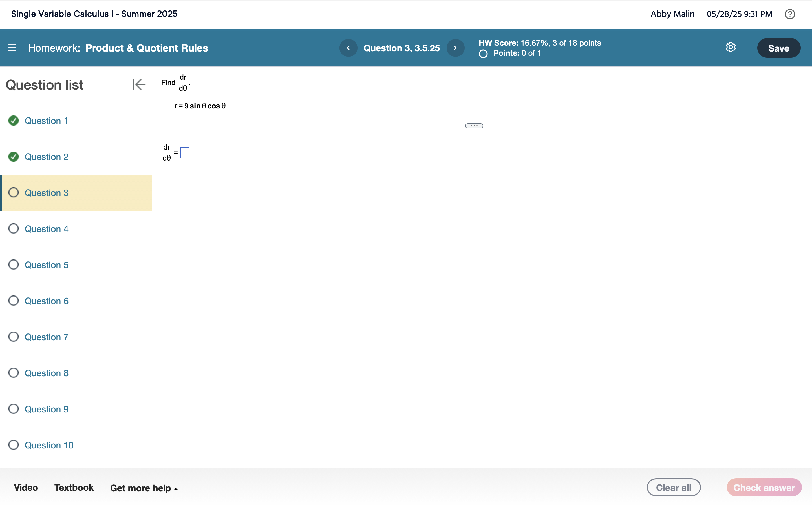Expand the ellipsis divider handle
The height and width of the screenshot is (507, 812).
point(474,126)
